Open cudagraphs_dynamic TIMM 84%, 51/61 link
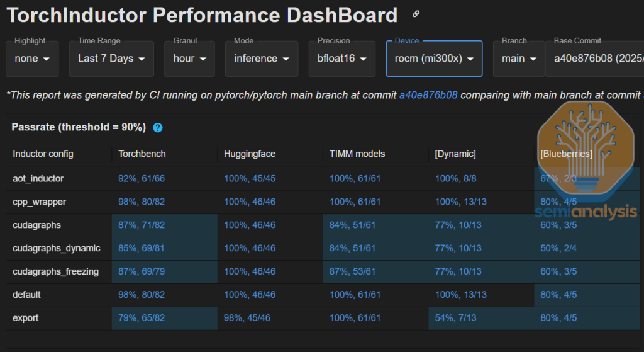This screenshot has width=644, height=352. point(352,248)
